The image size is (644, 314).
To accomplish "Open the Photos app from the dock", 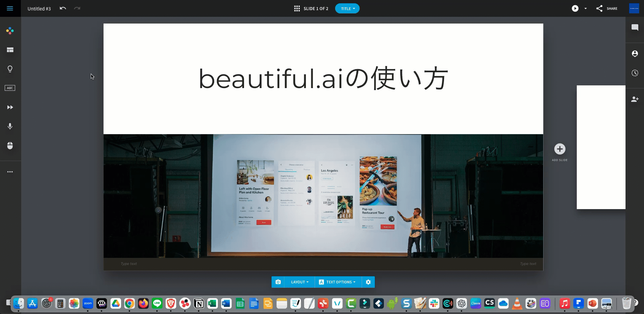I will click(74, 304).
